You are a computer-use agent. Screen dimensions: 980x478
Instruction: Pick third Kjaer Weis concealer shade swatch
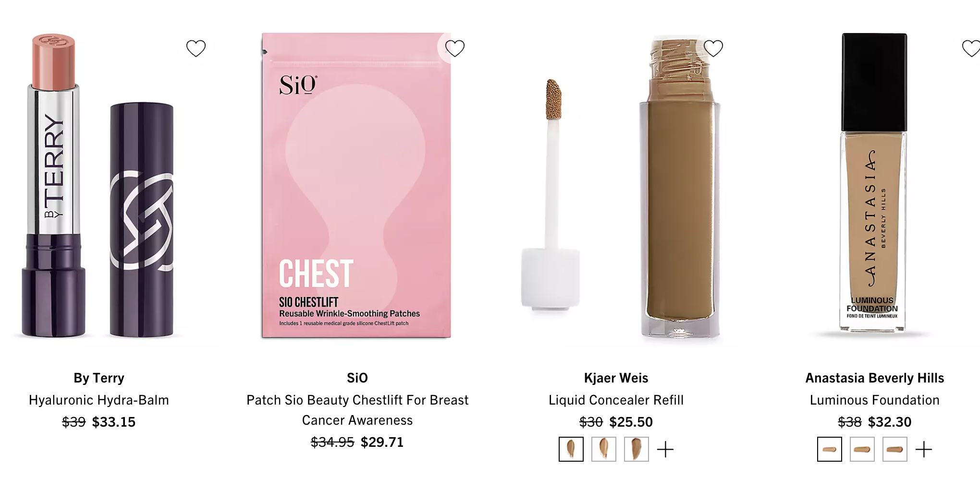pos(637,449)
